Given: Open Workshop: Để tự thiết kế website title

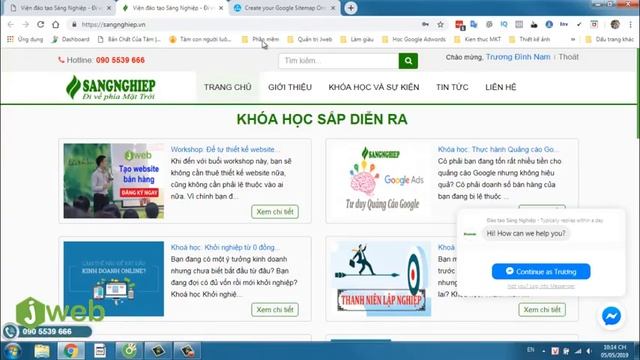Looking at the screenshot, I should tap(225, 149).
